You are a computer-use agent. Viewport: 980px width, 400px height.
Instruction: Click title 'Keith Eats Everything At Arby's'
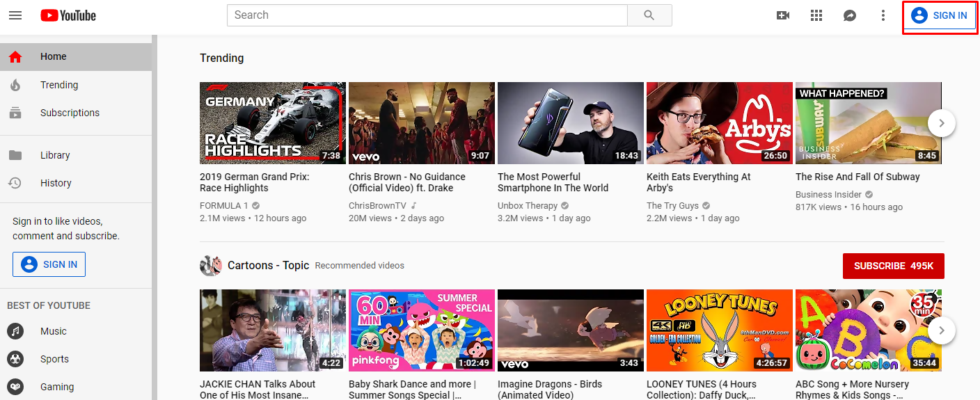tap(699, 182)
